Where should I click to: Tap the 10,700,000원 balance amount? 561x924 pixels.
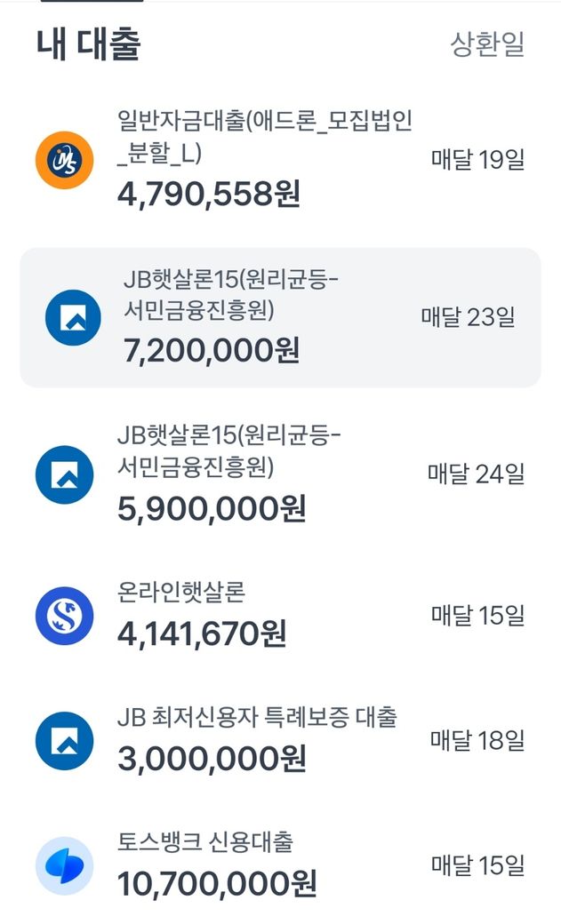217,884
